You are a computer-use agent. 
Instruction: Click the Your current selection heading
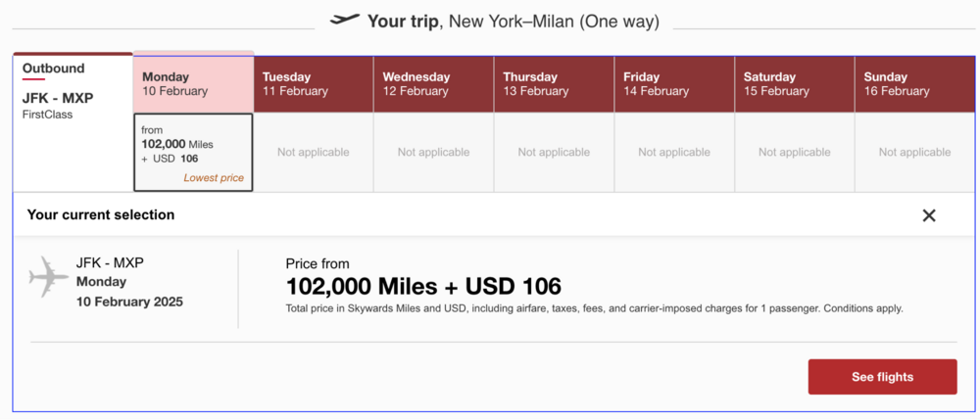coord(101,214)
